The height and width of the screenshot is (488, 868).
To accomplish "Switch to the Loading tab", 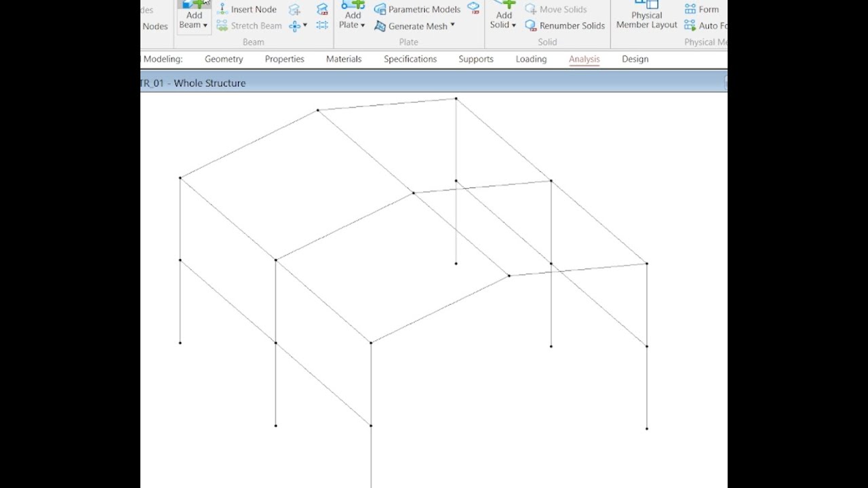I will coord(531,59).
